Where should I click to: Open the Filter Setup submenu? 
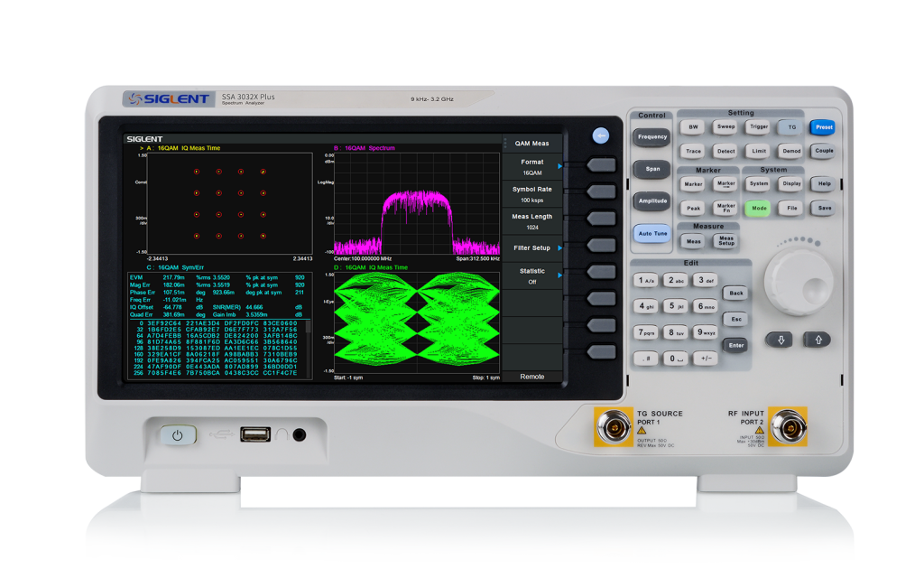pos(531,247)
